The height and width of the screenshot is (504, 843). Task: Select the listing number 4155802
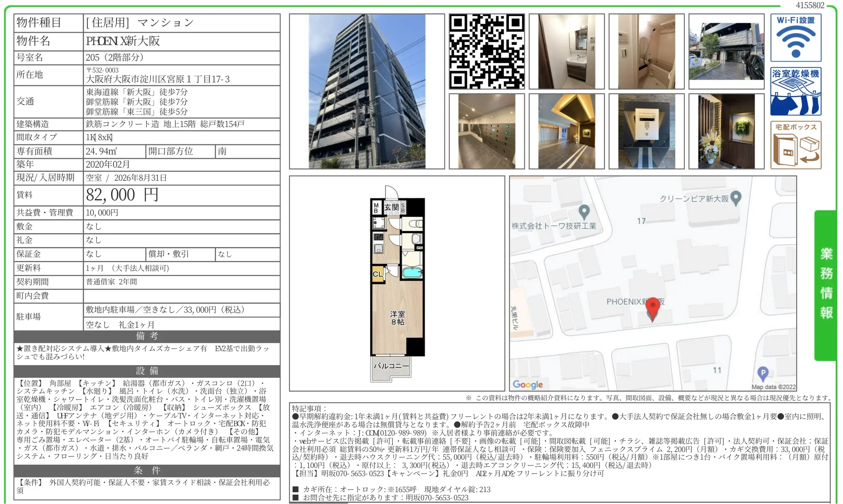click(x=810, y=5)
